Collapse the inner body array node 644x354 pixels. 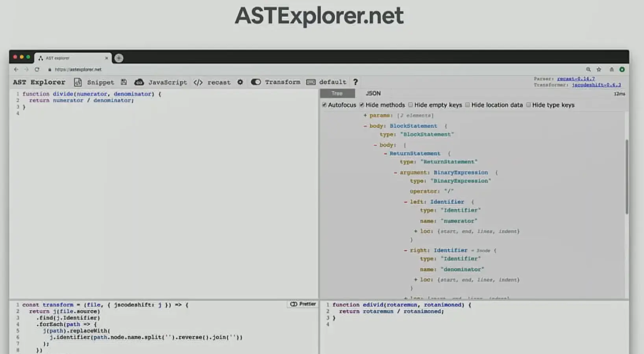coord(375,145)
